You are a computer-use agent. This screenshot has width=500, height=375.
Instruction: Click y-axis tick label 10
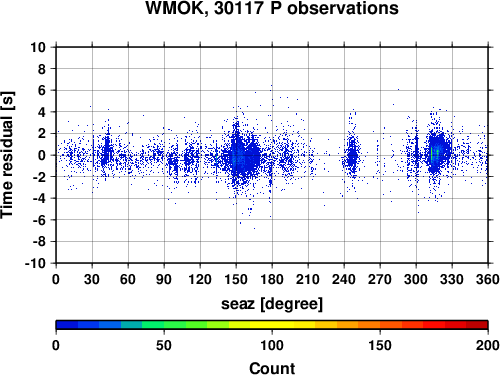coord(38,47)
